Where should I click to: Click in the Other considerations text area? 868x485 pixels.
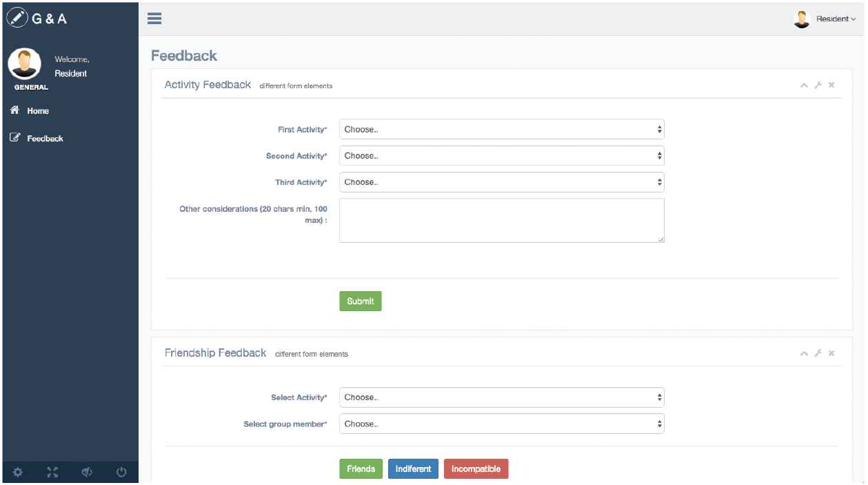click(x=501, y=220)
